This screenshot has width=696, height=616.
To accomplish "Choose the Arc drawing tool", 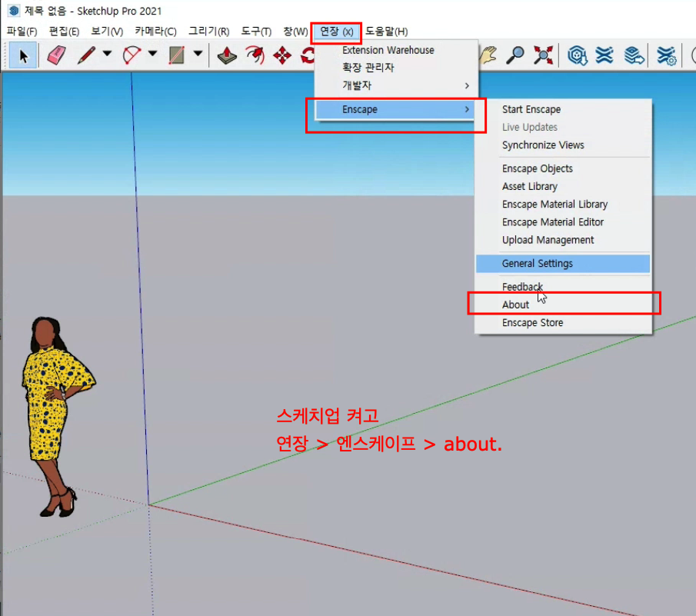I will (132, 55).
